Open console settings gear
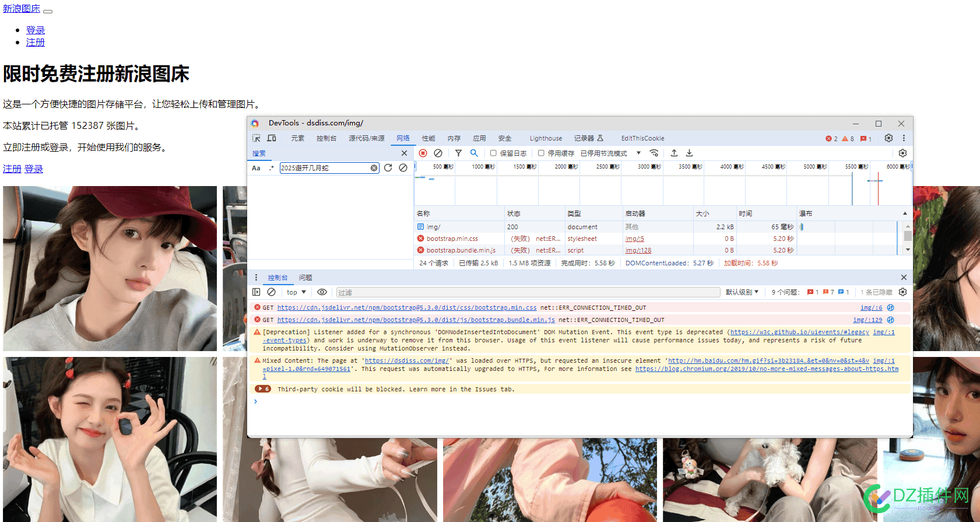Screen dimensions: 980x522 902,292
